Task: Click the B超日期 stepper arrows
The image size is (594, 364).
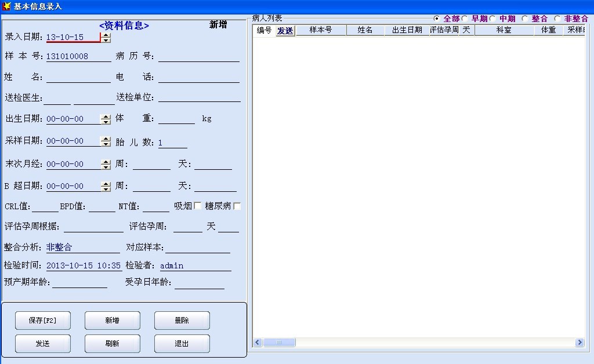Action: pyautogui.click(x=106, y=187)
